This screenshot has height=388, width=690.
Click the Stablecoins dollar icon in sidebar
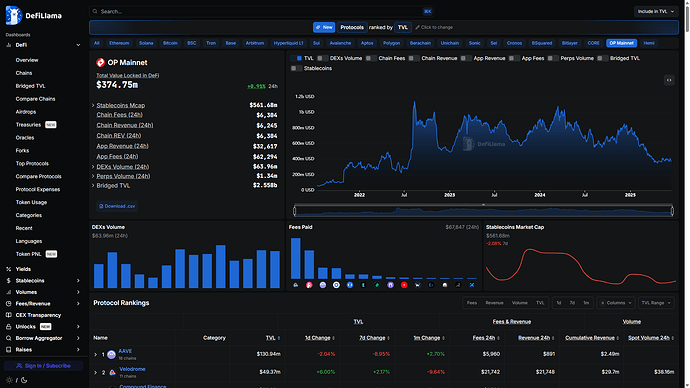pyautogui.click(x=8, y=281)
